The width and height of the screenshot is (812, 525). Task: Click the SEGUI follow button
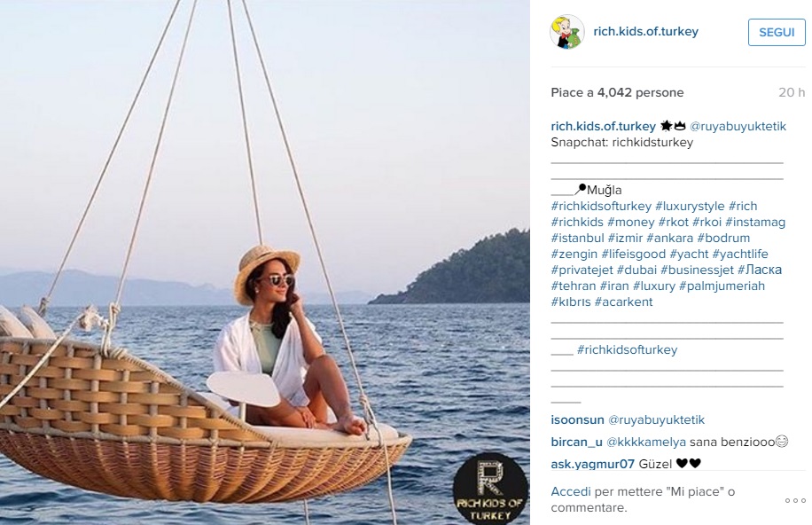coord(777,32)
